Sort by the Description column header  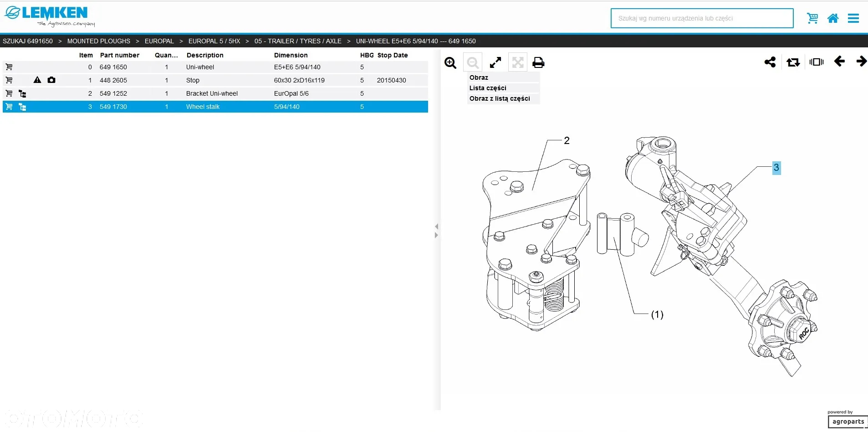[x=205, y=55]
